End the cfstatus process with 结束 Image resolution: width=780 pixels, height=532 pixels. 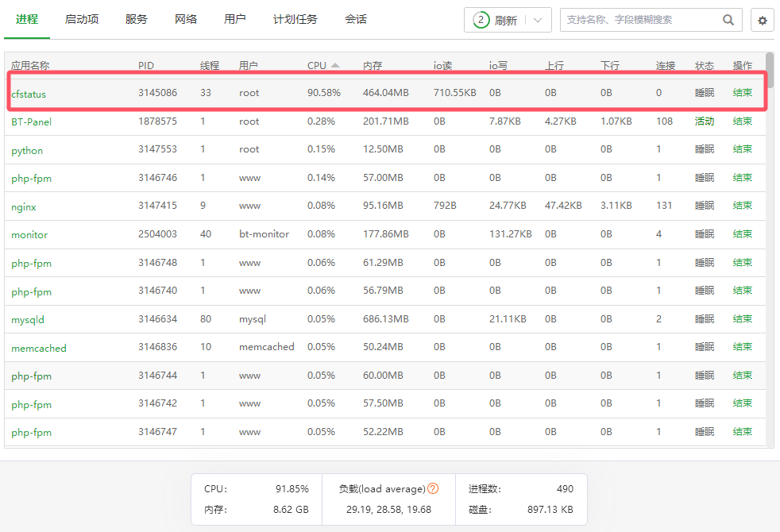(742, 92)
